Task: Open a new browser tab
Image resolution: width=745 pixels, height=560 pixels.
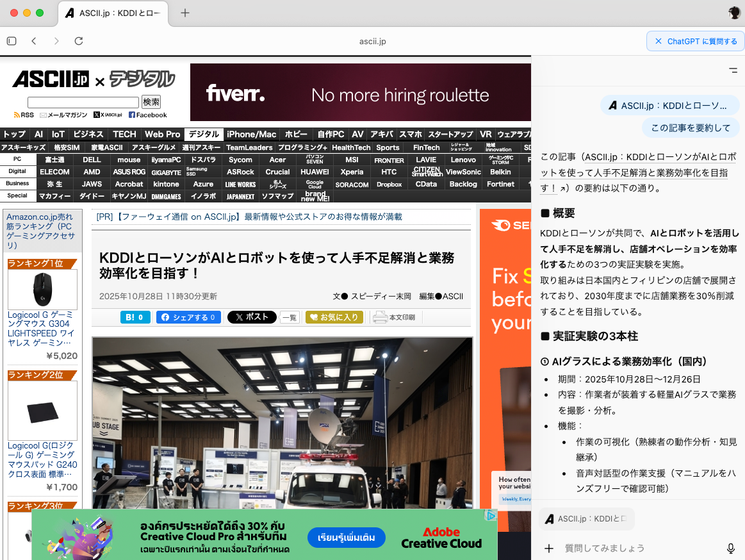Action: 185,13
